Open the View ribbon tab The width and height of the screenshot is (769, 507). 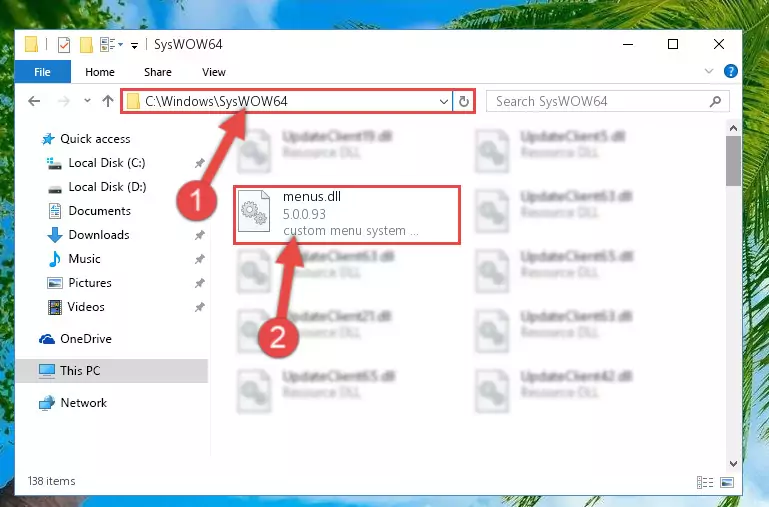[214, 72]
